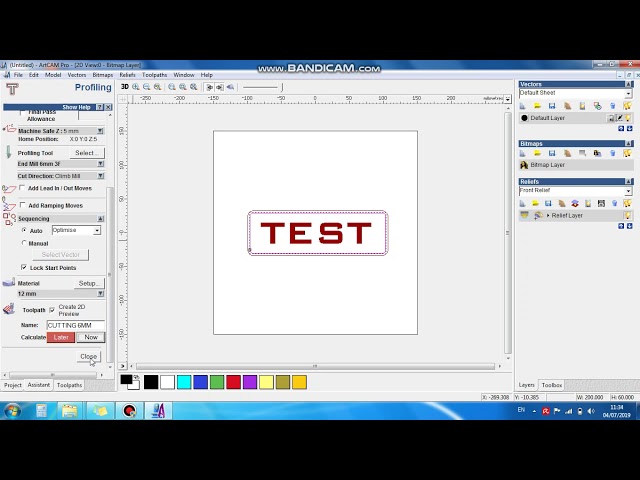Collapse the Sequencing section
This screenshot has width=640, height=480.
(x=100, y=219)
